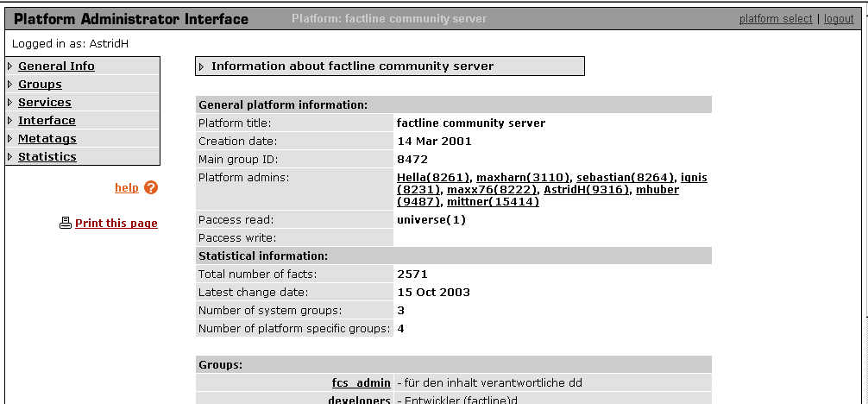Click the total number of facts 2571
Screen dimensions: 868x404
click(x=412, y=275)
